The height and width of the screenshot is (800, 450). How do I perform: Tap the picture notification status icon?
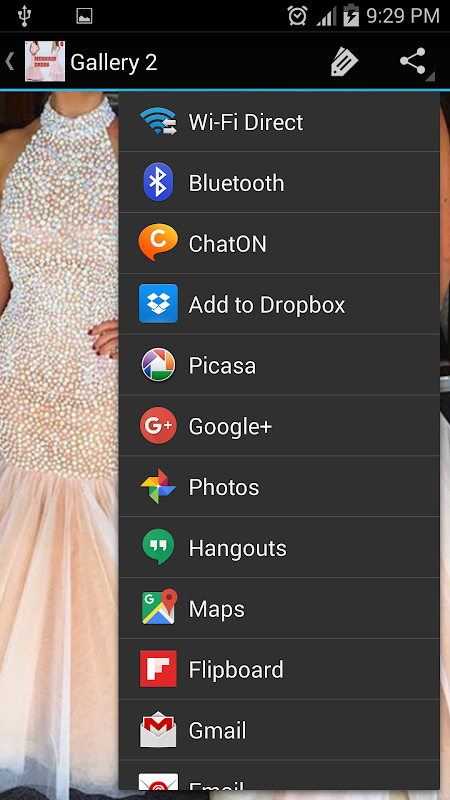(x=84, y=16)
